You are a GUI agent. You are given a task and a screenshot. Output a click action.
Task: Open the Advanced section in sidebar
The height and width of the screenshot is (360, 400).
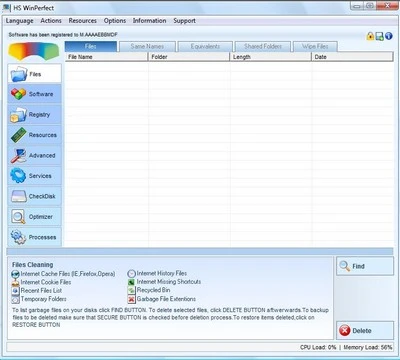pyautogui.click(x=35, y=155)
